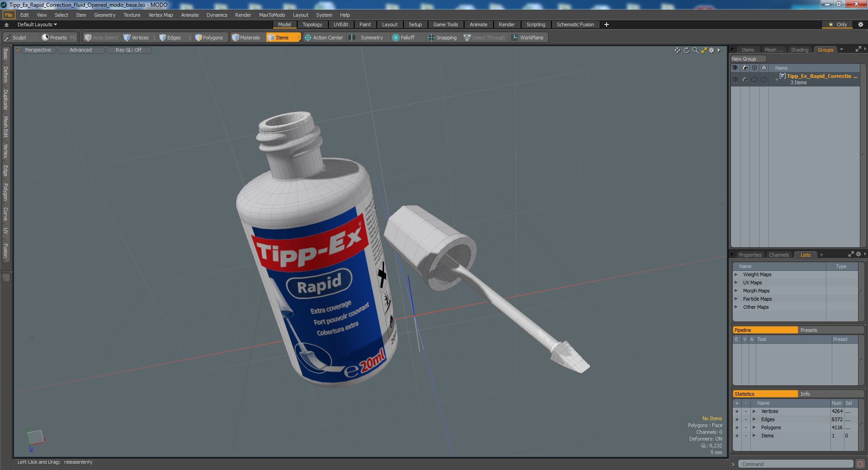Click the viewport rotate icon
868x470 pixels.
686,50
